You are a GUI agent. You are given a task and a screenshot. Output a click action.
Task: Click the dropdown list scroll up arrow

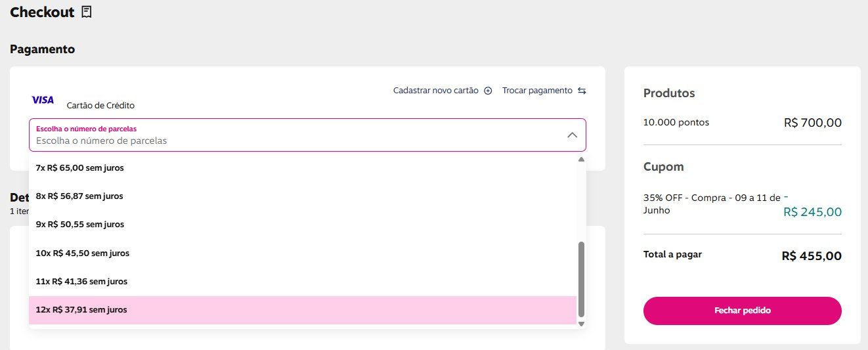click(x=580, y=160)
